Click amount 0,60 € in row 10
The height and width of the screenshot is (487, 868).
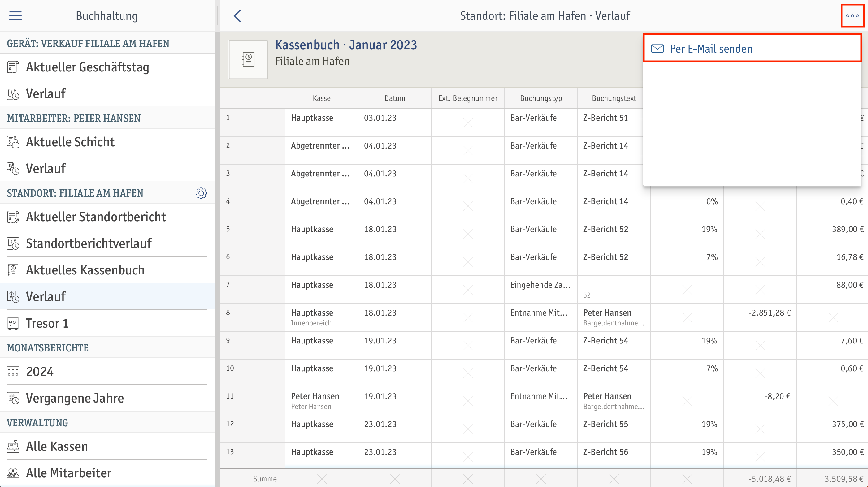852,368
